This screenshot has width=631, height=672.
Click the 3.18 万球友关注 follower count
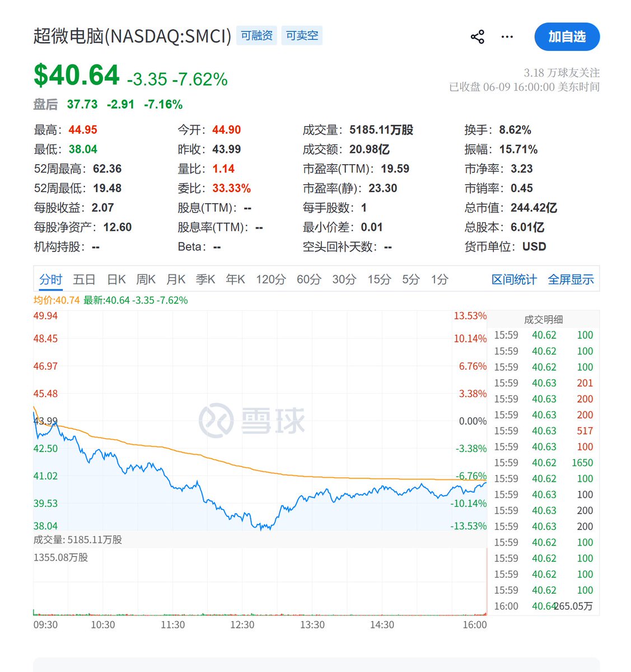(x=562, y=73)
